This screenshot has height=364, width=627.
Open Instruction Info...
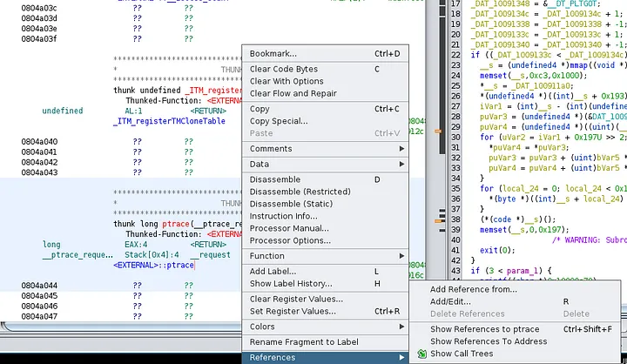click(325, 216)
